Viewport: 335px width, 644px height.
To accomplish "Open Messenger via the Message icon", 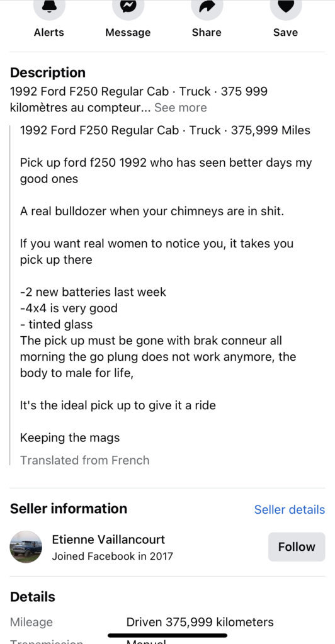I will (128, 6).
